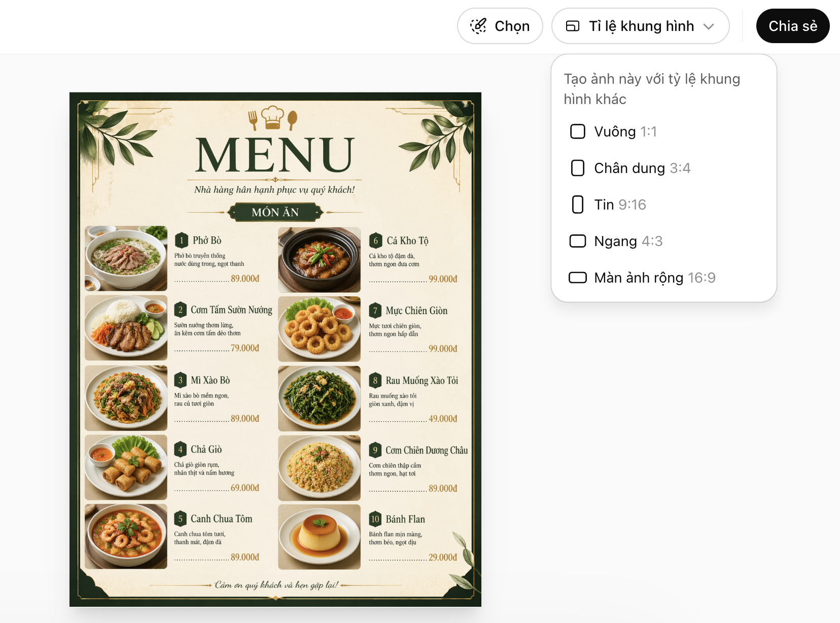Click the aspect ratio frame icon
Image resolution: width=840 pixels, height=623 pixels.
pyautogui.click(x=573, y=26)
